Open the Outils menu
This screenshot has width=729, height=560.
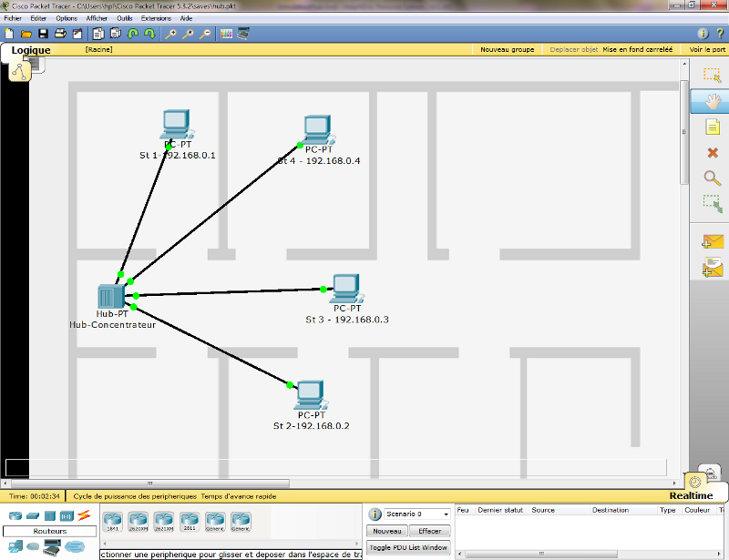point(125,18)
